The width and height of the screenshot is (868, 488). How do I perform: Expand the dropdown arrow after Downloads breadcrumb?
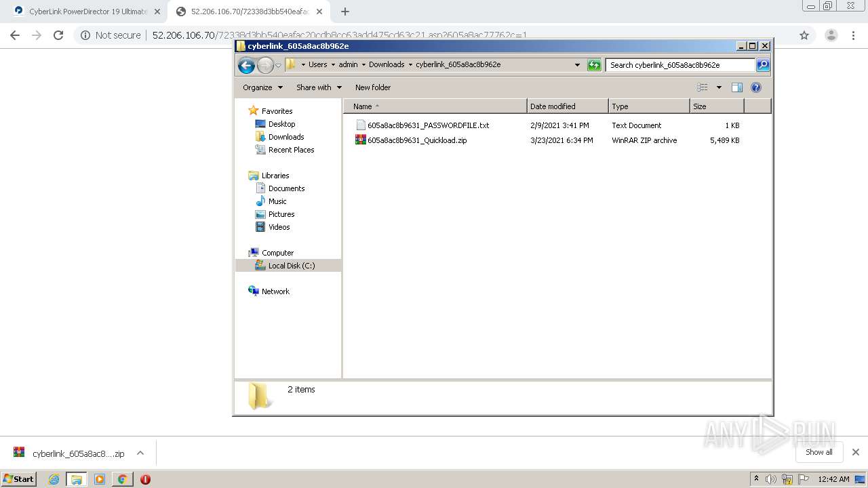tap(410, 65)
